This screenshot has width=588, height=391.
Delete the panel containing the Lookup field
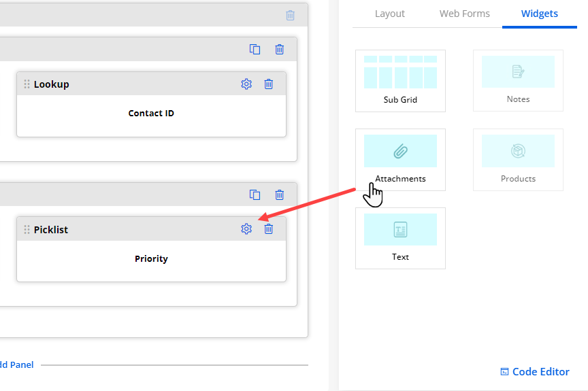[280, 50]
